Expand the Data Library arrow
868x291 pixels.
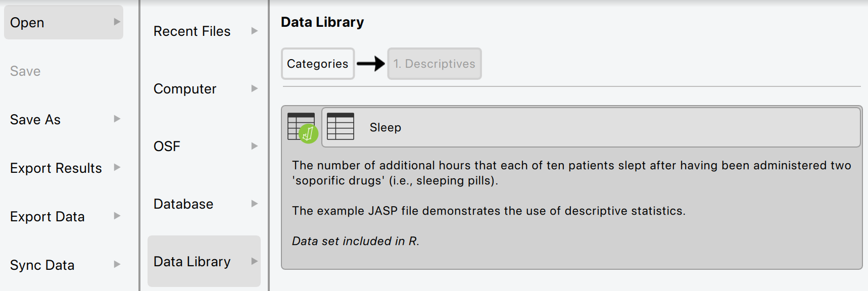[x=254, y=261]
